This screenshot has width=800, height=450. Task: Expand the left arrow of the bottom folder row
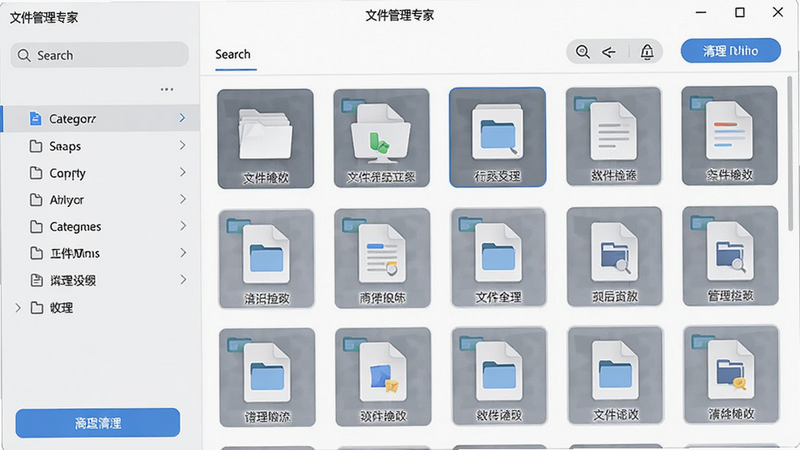[x=18, y=308]
